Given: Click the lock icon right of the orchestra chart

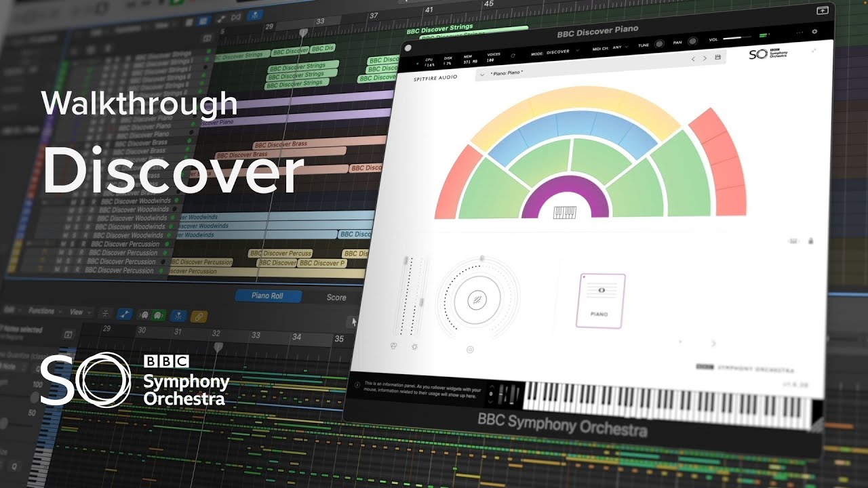Looking at the screenshot, I should point(811,241).
